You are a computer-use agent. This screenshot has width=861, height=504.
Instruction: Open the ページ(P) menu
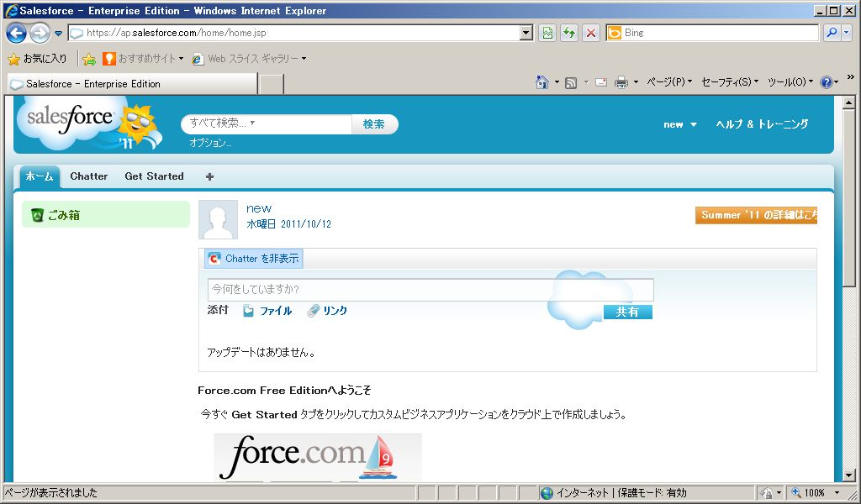point(668,82)
